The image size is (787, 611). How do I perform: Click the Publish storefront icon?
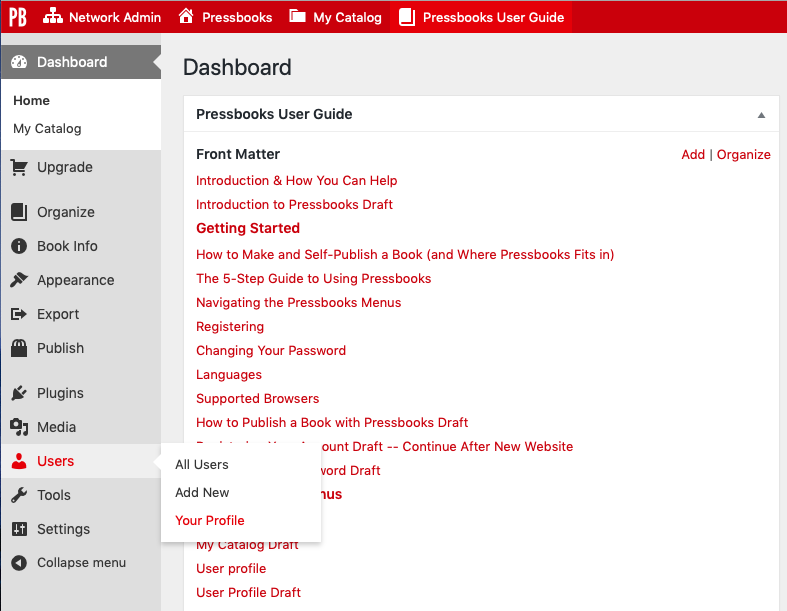tap(19, 348)
